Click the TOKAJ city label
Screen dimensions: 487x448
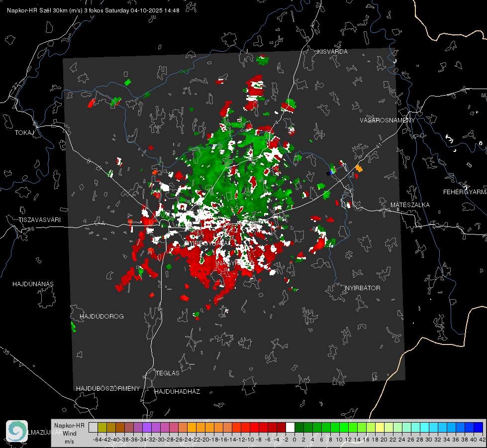coord(24,133)
